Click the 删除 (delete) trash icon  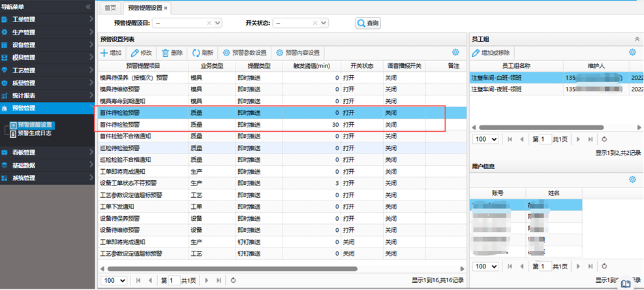point(166,53)
